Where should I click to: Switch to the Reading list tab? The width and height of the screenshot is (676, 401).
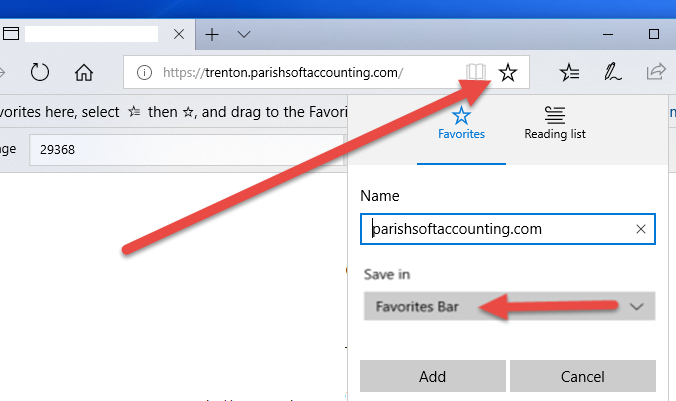[555, 123]
